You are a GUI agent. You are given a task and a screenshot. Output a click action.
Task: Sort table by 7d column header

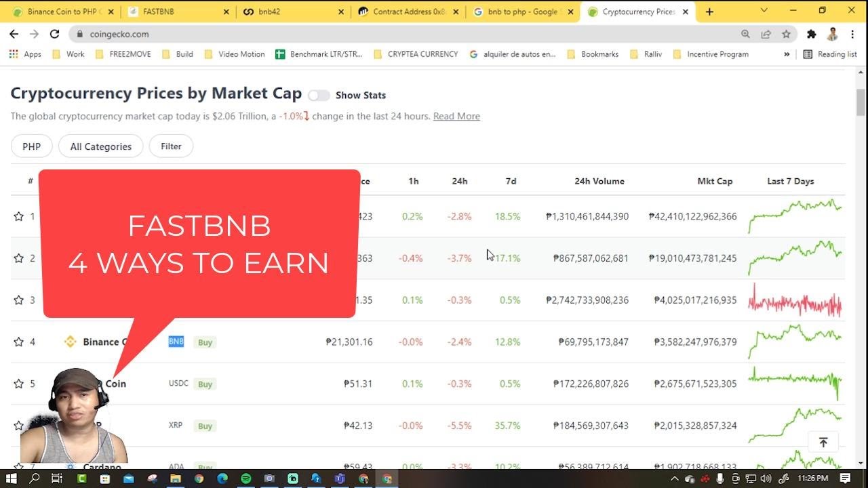pyautogui.click(x=511, y=181)
